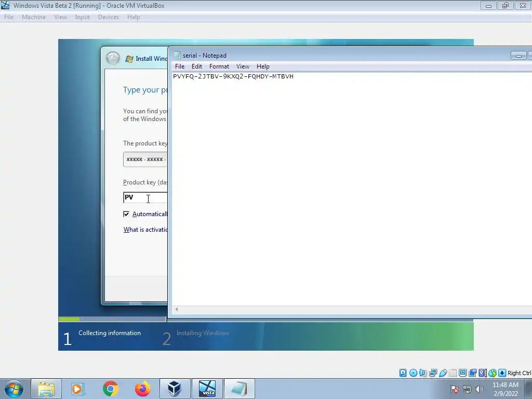Click the Installing Windows step label
Image resolution: width=532 pixels, height=399 pixels.
pos(203,333)
